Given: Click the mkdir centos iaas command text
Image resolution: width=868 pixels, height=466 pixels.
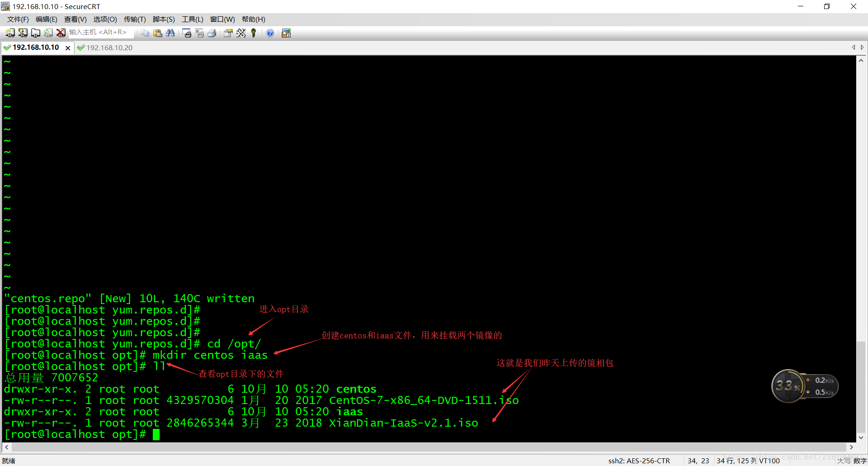Looking at the screenshot, I should click(x=210, y=355).
